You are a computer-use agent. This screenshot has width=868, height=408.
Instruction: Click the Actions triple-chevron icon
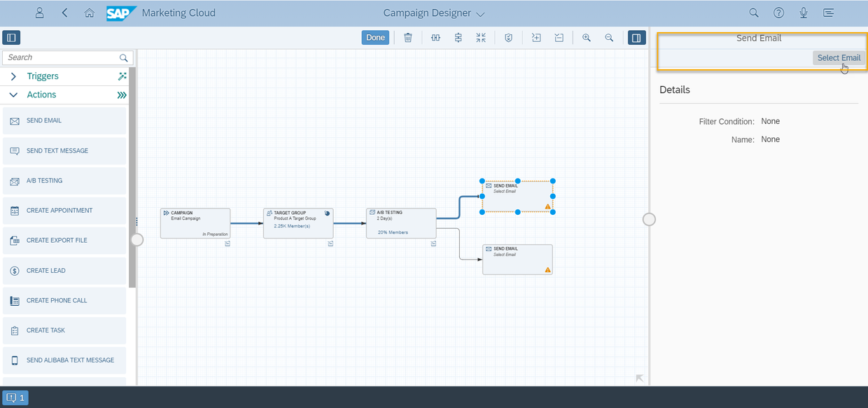[122, 94]
